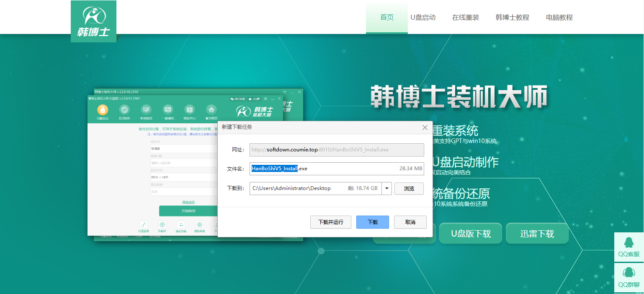644x294 pixels.
Task: Click the 官方网页 home icon in preview
Action: 211,110
